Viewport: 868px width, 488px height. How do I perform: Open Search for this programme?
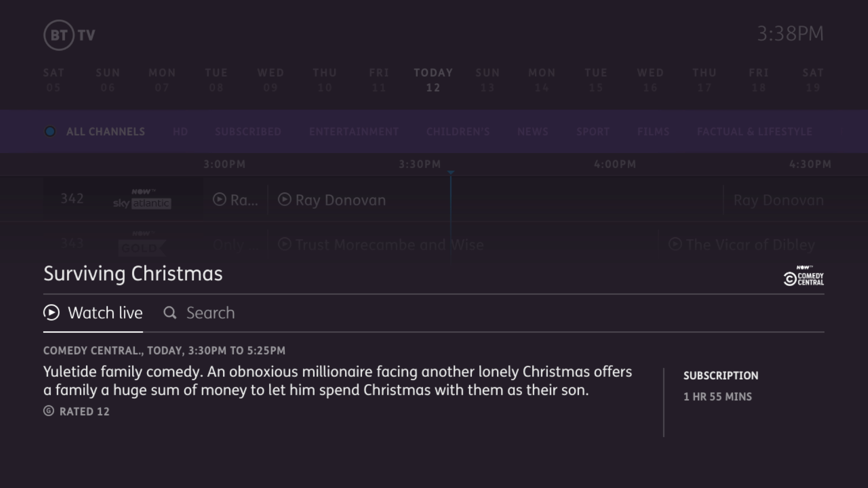point(210,313)
